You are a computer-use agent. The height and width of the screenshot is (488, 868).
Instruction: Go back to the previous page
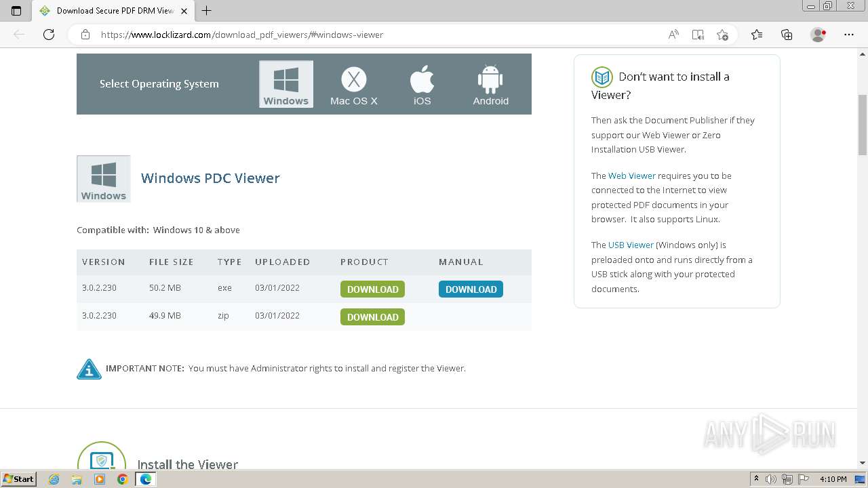19,35
